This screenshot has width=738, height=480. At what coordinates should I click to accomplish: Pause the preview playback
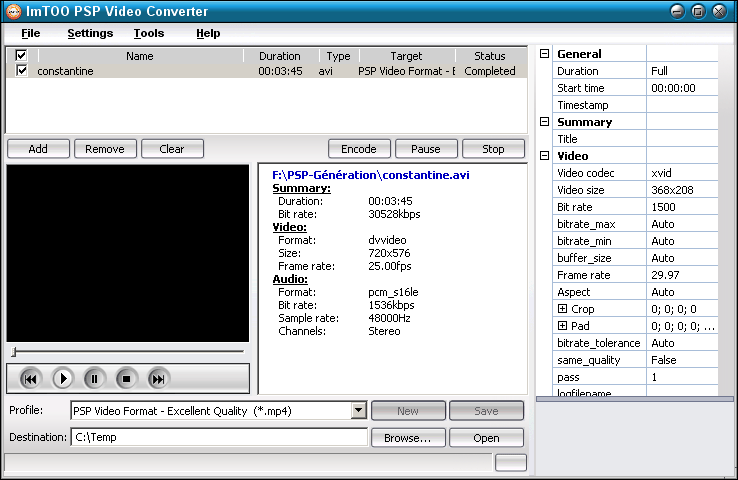pyautogui.click(x=94, y=379)
